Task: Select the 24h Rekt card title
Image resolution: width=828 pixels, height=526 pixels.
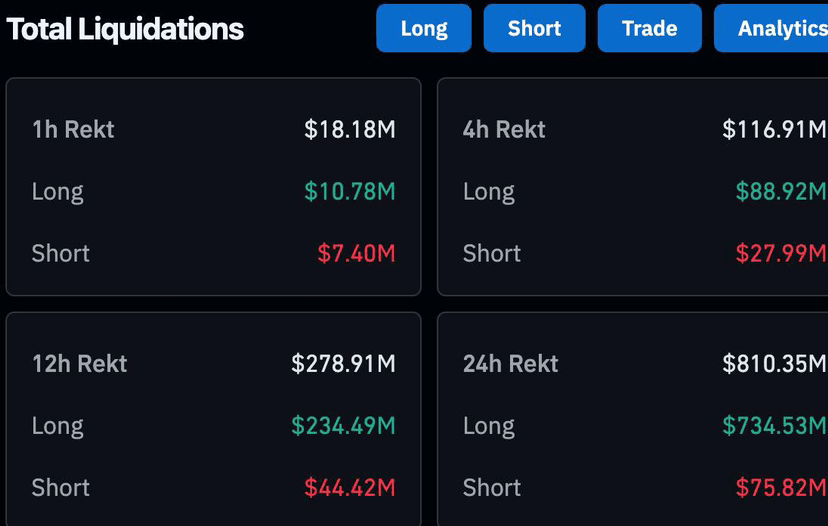Action: tap(511, 363)
